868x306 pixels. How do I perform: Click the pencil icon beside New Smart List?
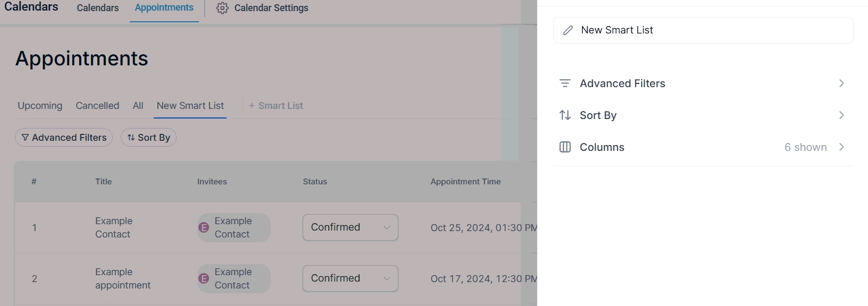tap(568, 30)
